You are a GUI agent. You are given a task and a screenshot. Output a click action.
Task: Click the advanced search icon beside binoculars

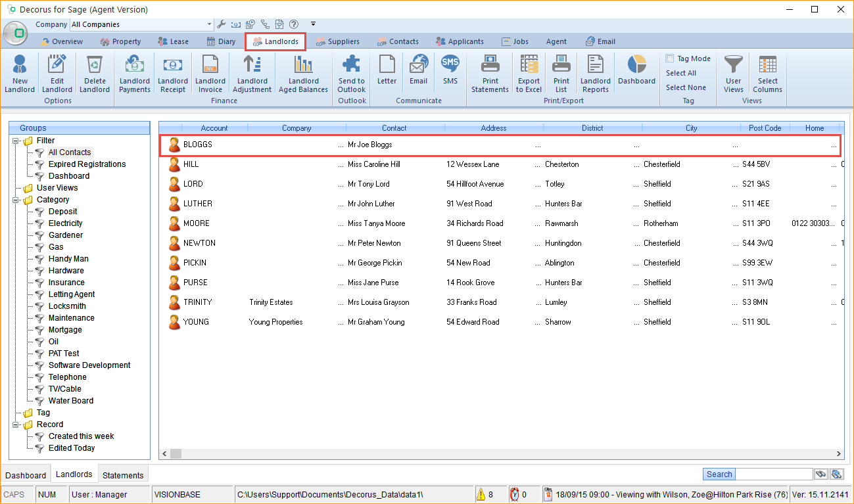point(837,474)
